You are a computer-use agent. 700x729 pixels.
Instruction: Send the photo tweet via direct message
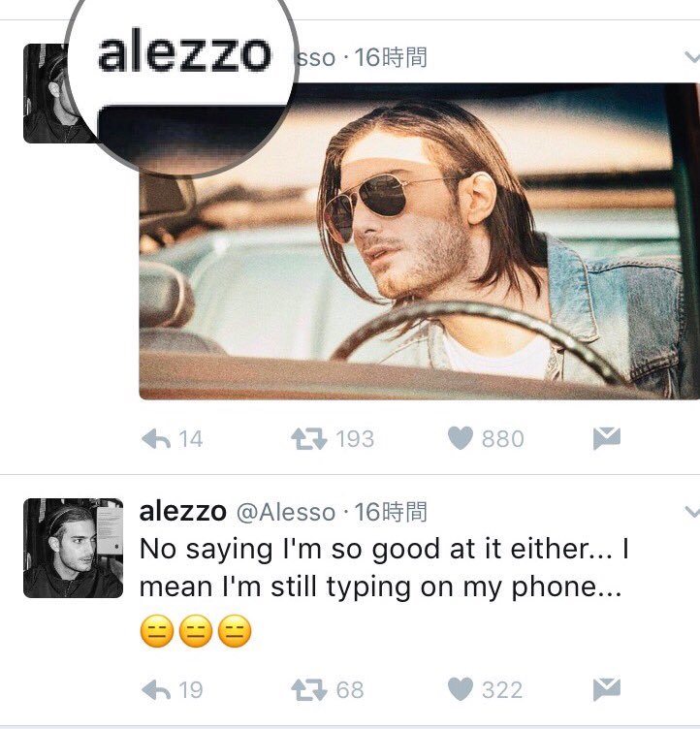[x=607, y=438]
